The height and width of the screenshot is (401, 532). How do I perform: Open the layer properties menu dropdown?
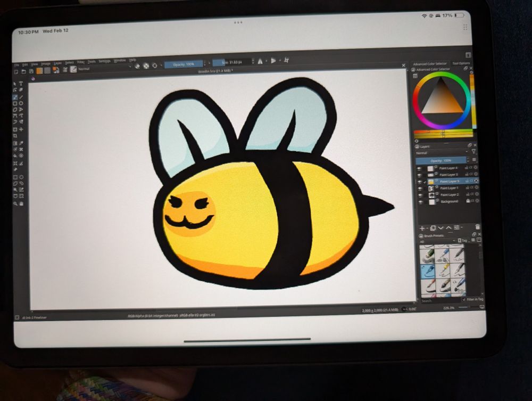pos(458,227)
